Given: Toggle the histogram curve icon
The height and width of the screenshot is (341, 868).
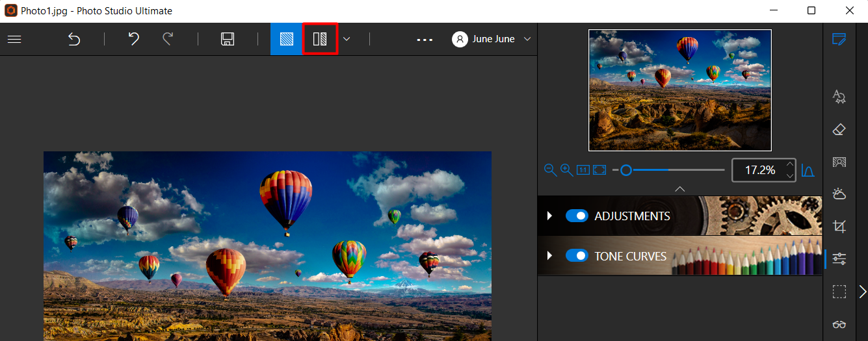Looking at the screenshot, I should [x=808, y=170].
